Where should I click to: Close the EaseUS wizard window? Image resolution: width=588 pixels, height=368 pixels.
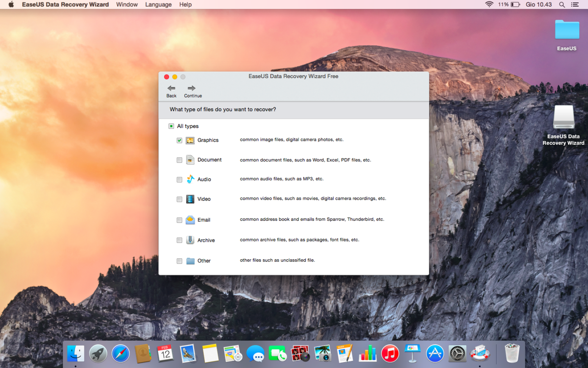click(167, 77)
